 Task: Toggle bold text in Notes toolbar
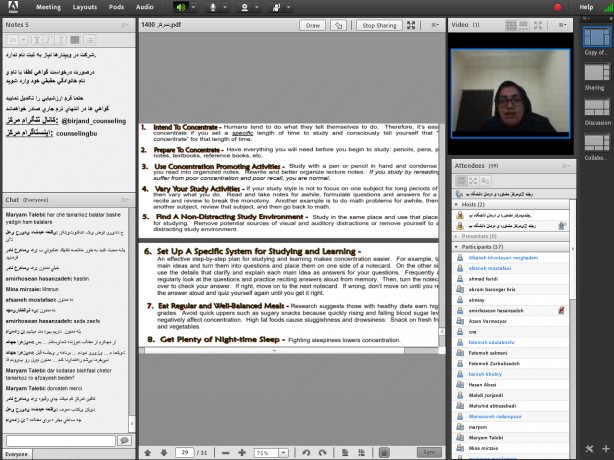(36, 40)
